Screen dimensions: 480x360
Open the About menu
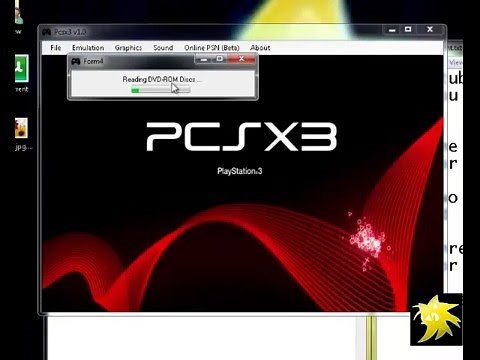point(260,48)
